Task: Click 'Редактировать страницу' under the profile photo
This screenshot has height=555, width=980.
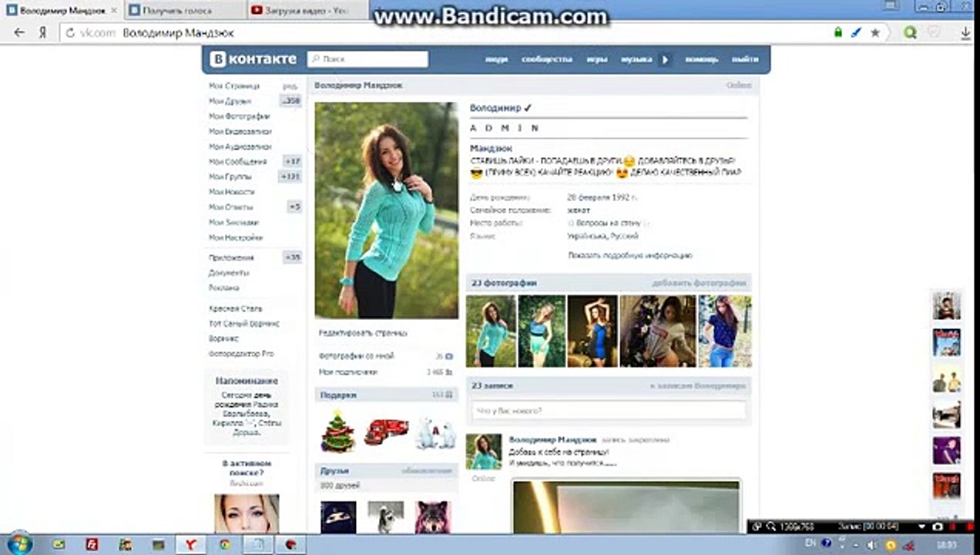Action: pyautogui.click(x=363, y=333)
